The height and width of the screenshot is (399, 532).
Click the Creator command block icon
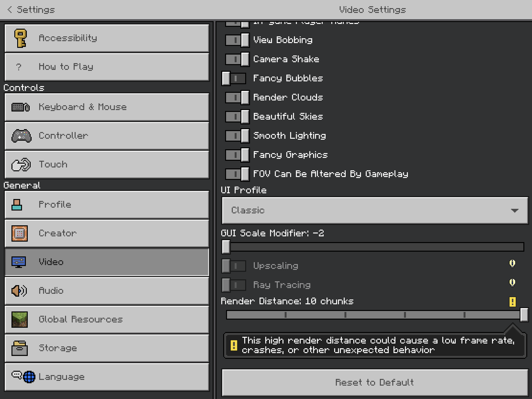coord(19,233)
